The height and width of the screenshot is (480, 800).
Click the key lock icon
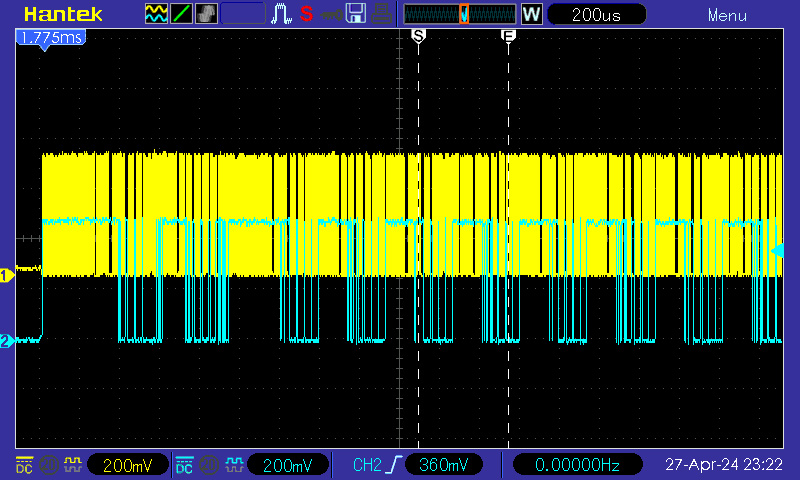point(332,15)
